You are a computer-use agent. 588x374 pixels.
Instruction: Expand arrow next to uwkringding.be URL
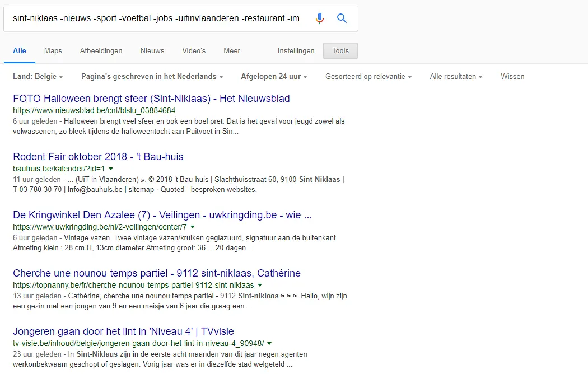click(x=193, y=227)
